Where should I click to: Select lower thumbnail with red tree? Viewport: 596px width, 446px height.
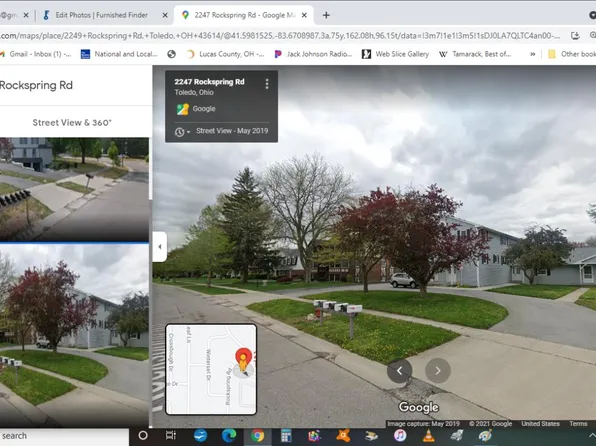click(74, 335)
